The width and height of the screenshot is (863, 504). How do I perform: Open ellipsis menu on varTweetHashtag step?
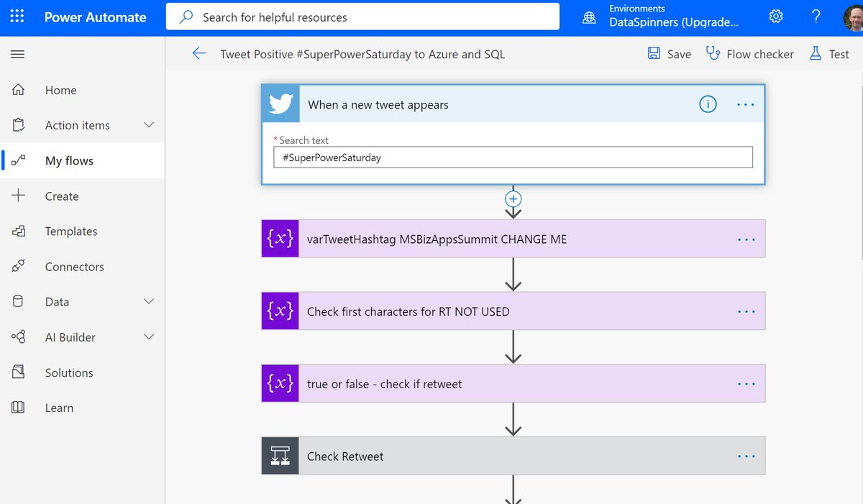[746, 239]
